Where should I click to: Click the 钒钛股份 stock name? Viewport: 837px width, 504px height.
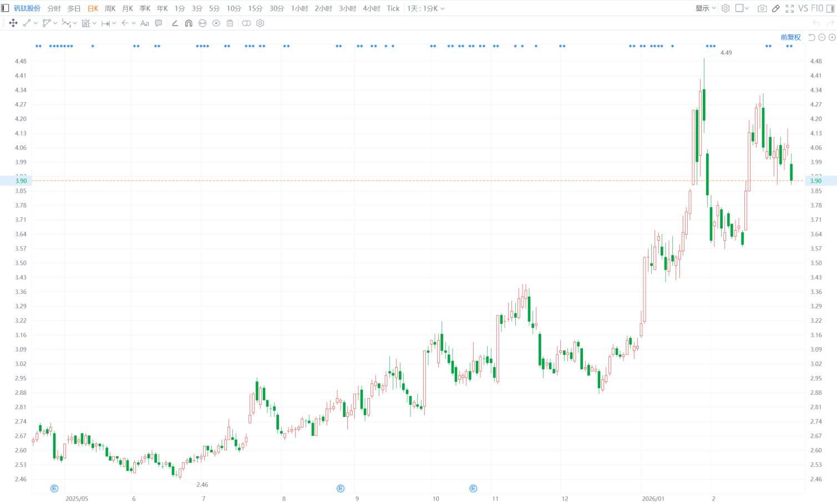click(x=27, y=8)
